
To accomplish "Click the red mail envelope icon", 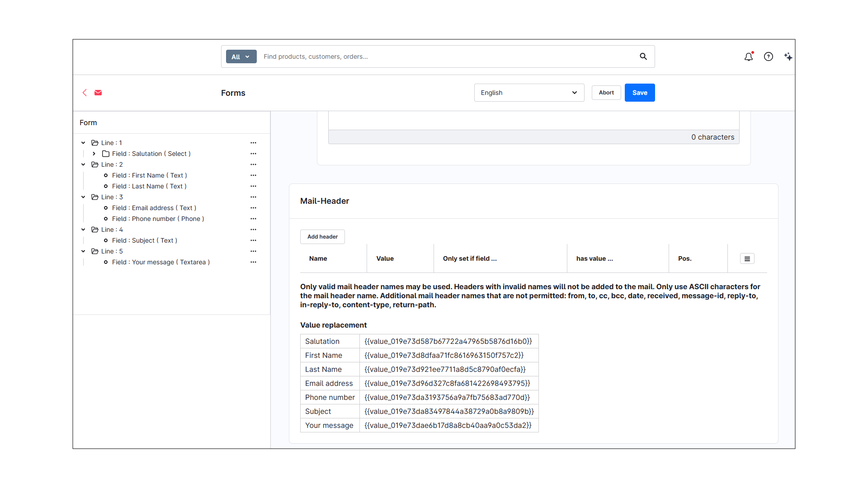I will [x=98, y=93].
